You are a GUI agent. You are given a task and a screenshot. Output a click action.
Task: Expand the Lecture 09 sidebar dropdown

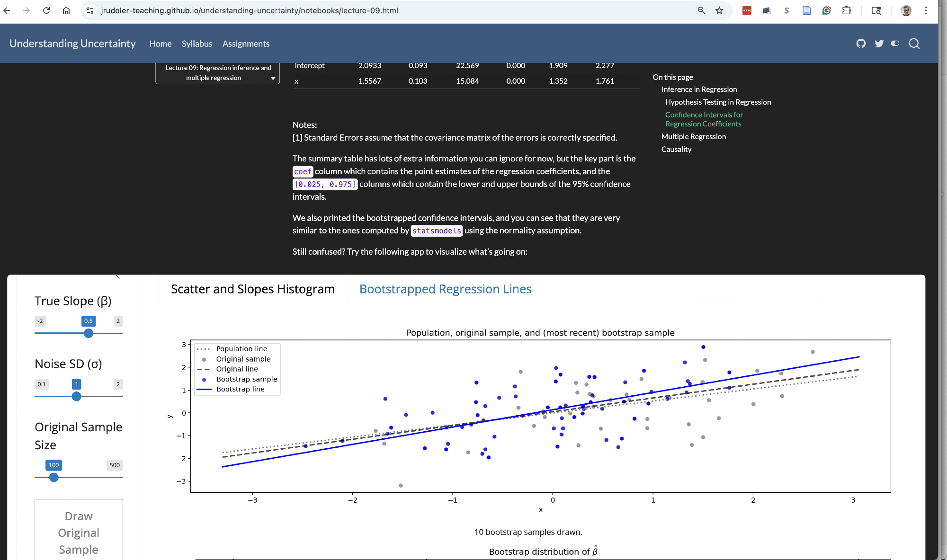tap(273, 78)
